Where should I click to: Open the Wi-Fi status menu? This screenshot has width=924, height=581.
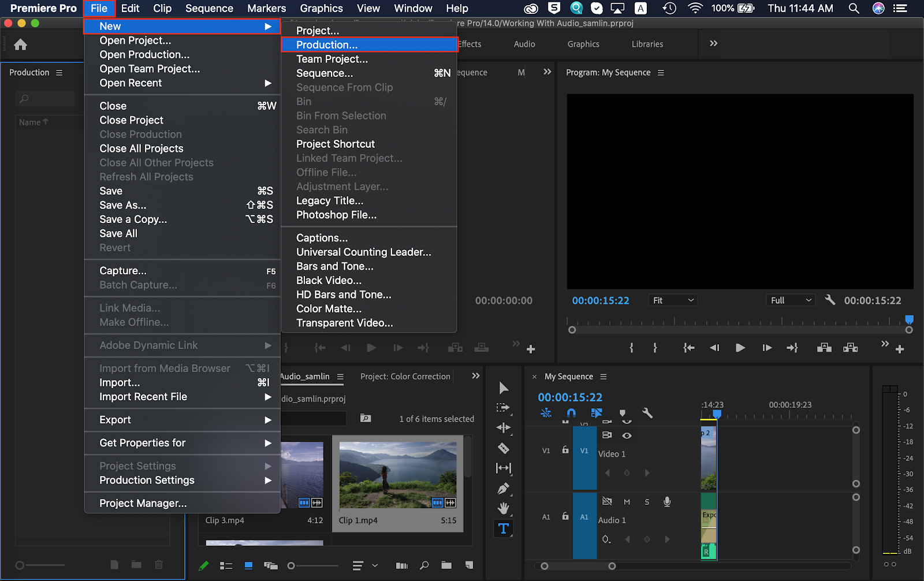[695, 8]
